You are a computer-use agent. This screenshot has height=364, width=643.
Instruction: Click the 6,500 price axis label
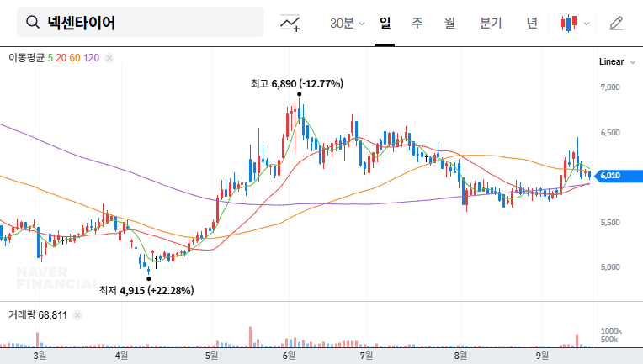610,133
